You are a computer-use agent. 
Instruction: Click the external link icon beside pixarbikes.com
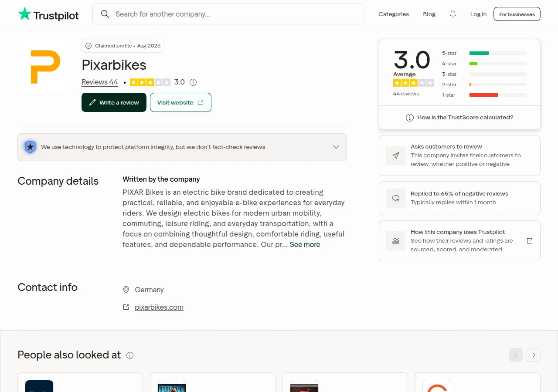(126, 307)
